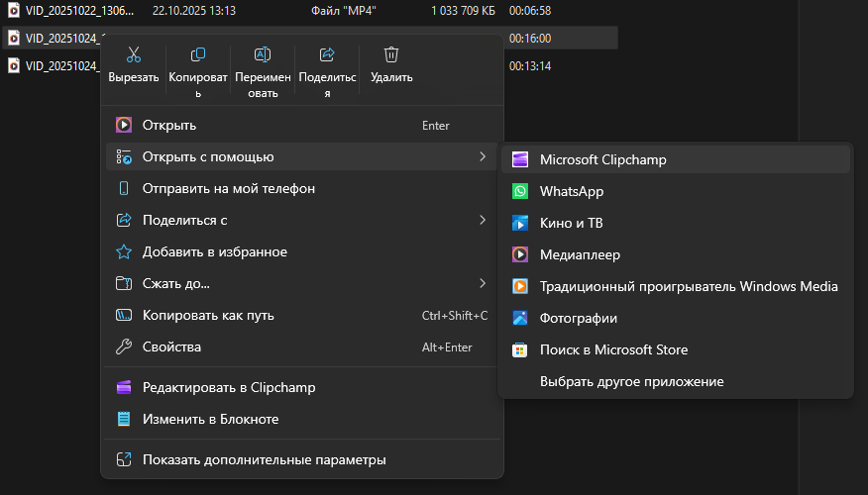Click the star icon beside Добавить в избранное

[x=124, y=251]
